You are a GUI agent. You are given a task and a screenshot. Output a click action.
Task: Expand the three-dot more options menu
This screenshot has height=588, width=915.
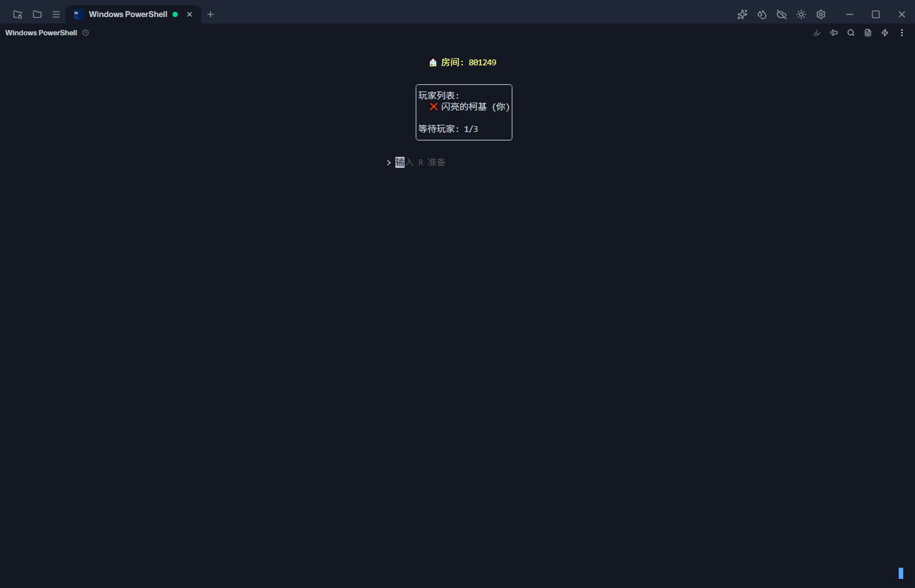pyautogui.click(x=902, y=33)
